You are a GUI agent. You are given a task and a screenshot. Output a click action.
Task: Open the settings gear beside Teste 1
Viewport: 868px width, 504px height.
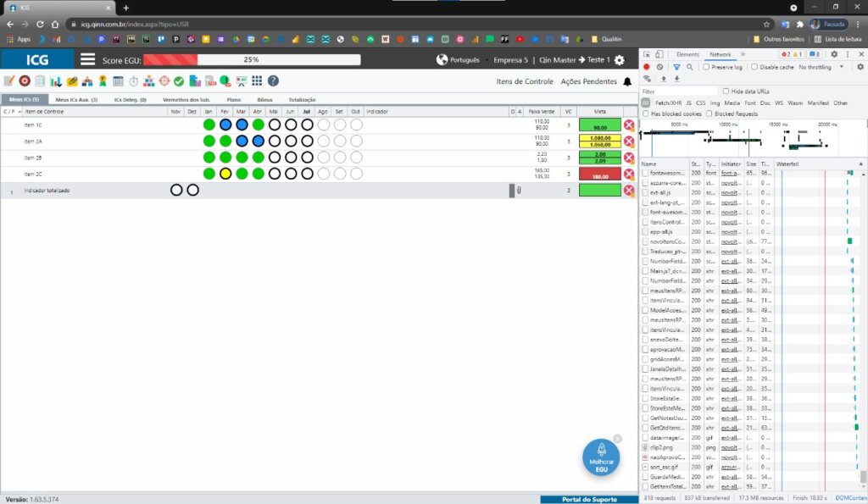tap(620, 60)
